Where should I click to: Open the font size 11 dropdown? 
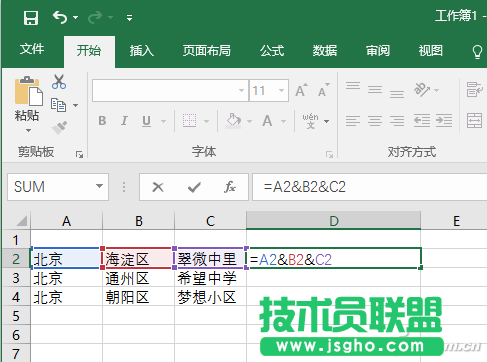281,90
